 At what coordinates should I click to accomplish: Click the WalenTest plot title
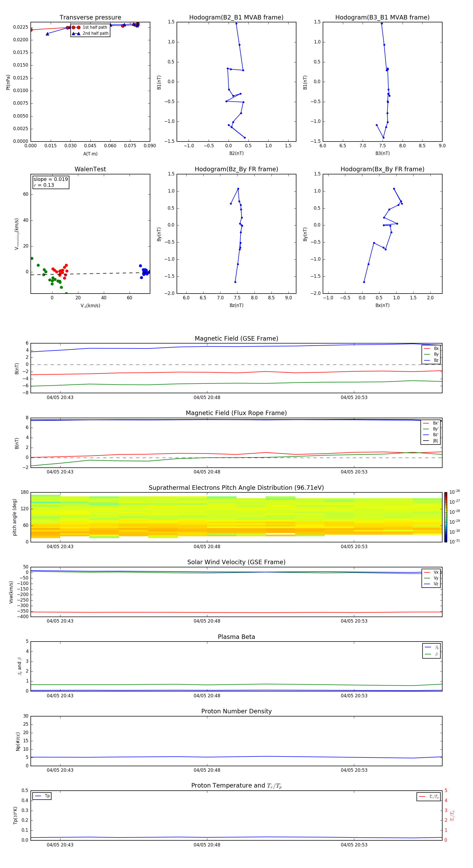coord(90,169)
